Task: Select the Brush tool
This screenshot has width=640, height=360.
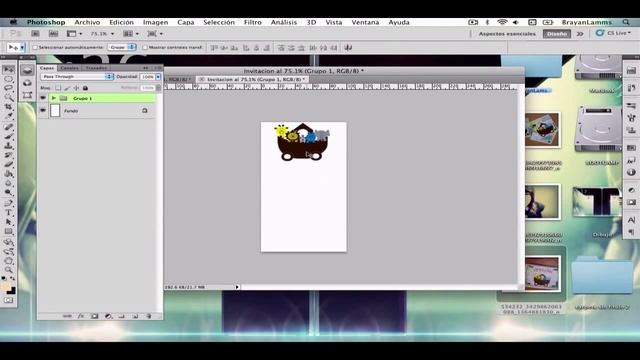Action: tap(8, 136)
